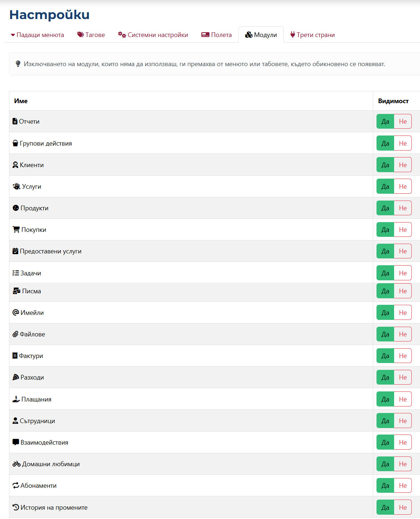Click the Полета tab

216,35
